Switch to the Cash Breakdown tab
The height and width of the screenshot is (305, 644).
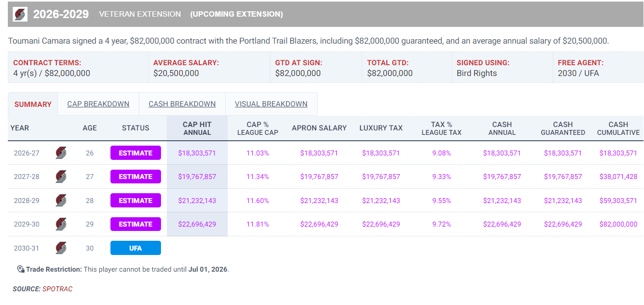tap(182, 104)
